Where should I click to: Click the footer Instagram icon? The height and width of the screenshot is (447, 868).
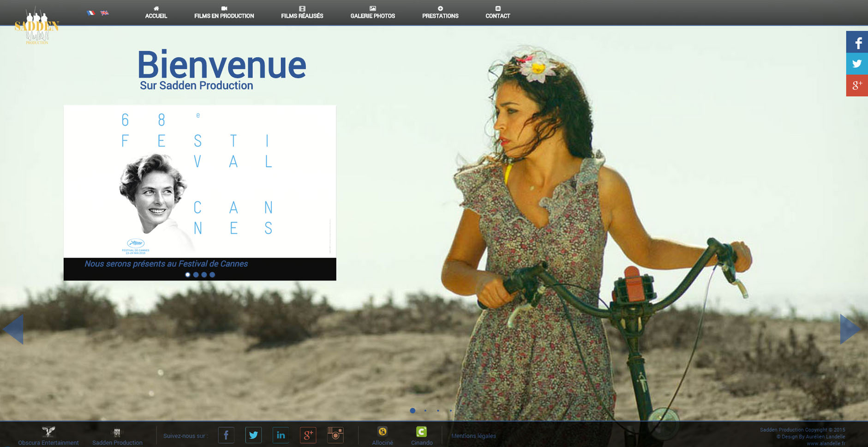[x=335, y=435]
